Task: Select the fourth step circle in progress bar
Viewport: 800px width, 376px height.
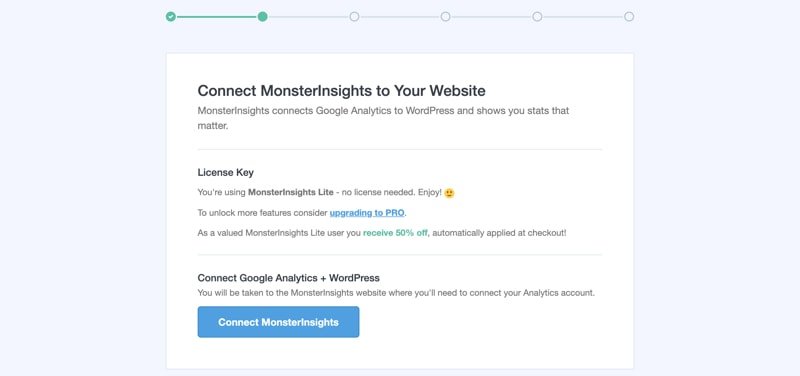Action: point(445,17)
